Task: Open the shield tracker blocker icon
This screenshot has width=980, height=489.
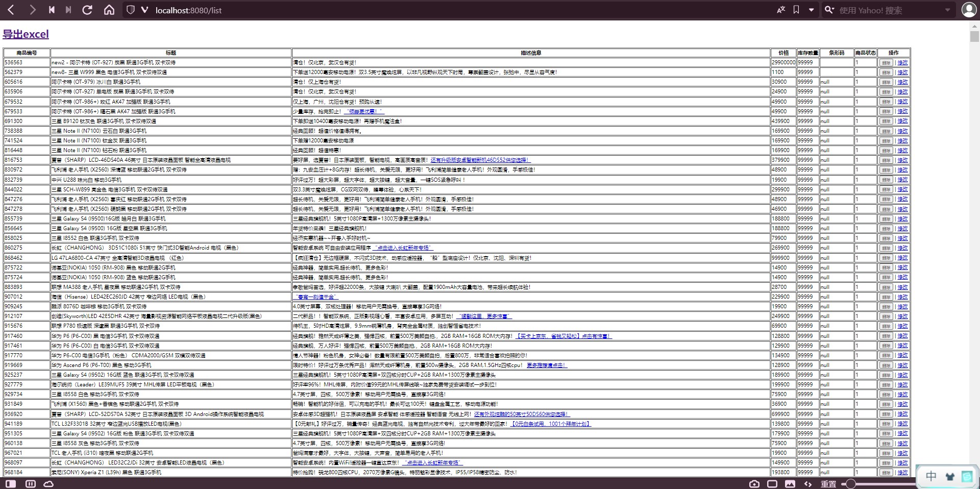Action: 131,10
